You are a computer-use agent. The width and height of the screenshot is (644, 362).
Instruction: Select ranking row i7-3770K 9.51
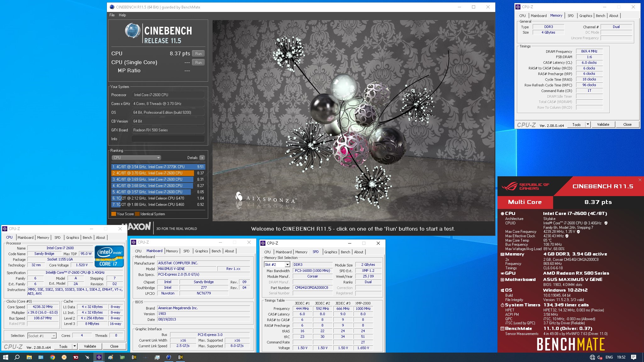tap(158, 167)
